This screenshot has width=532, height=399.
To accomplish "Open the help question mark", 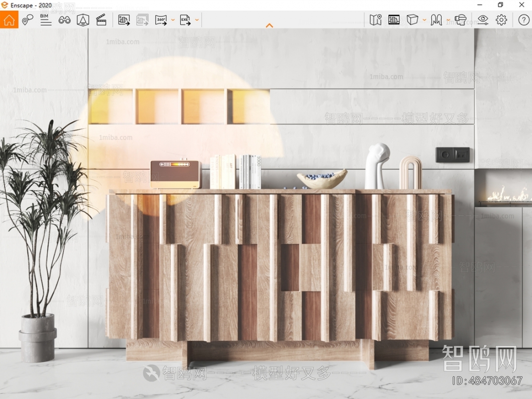I will click(x=524, y=20).
